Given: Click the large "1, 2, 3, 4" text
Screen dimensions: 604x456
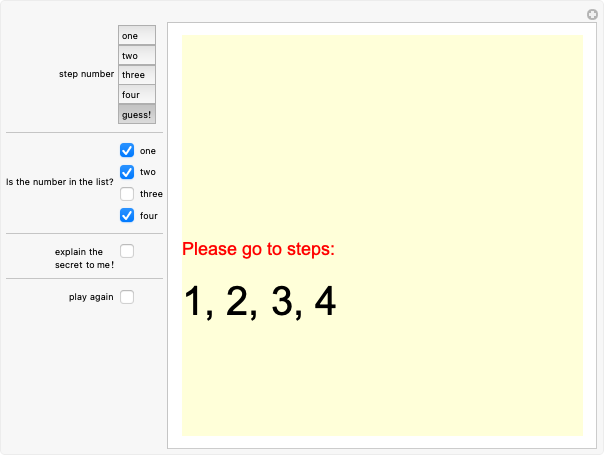Looking at the screenshot, I should tap(260, 302).
